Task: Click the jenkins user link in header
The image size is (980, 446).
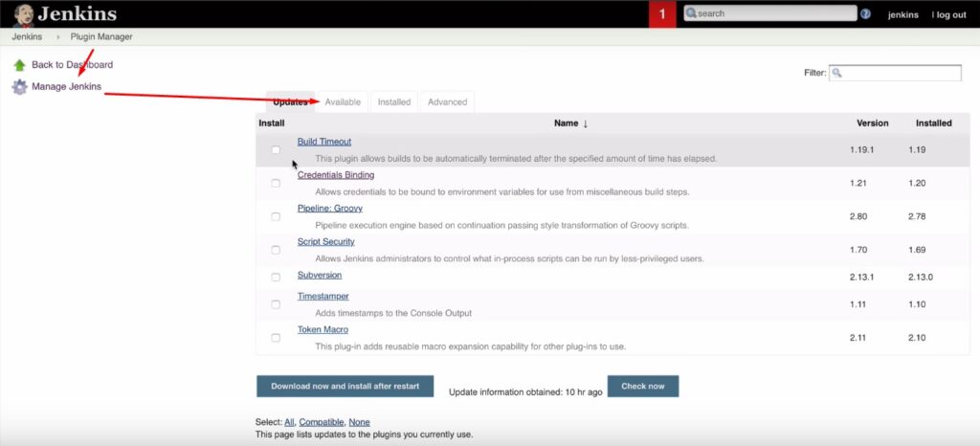Action: coord(903,15)
